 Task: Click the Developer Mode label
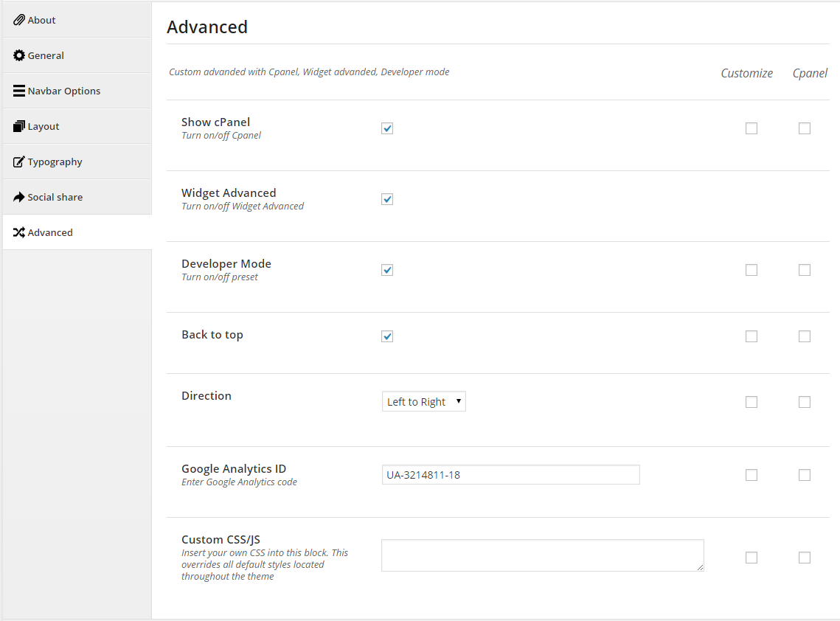point(226,263)
